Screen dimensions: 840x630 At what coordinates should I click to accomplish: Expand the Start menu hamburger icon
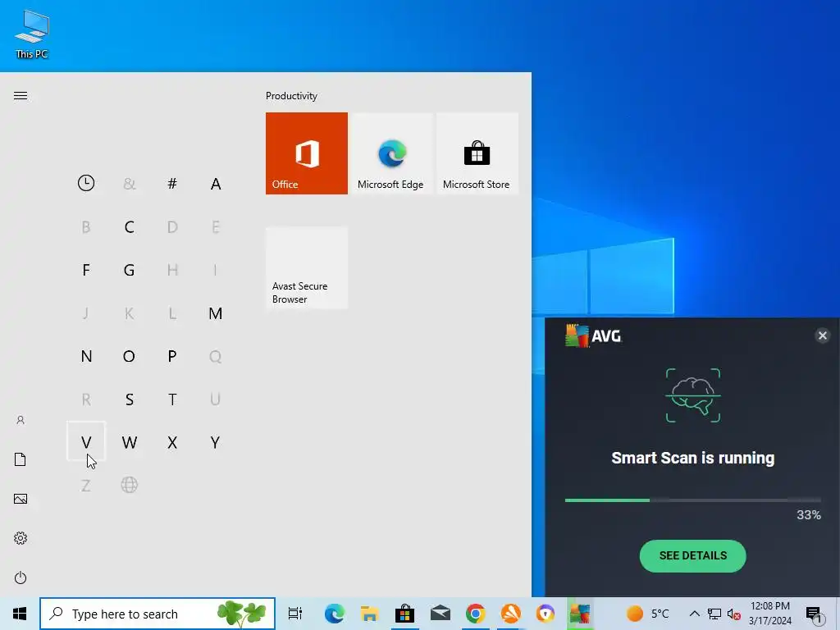coord(21,96)
